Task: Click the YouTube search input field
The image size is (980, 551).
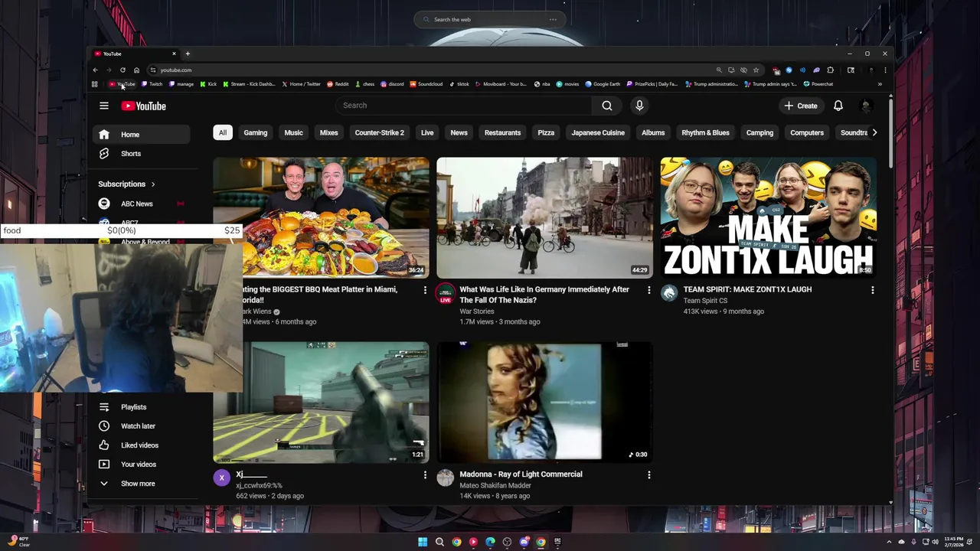Action: click(x=463, y=106)
